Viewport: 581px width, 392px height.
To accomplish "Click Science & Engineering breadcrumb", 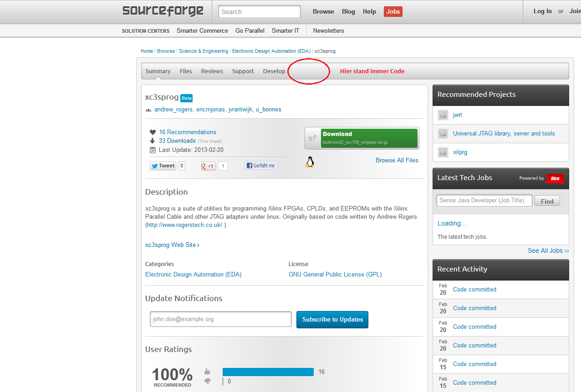I will click(204, 51).
